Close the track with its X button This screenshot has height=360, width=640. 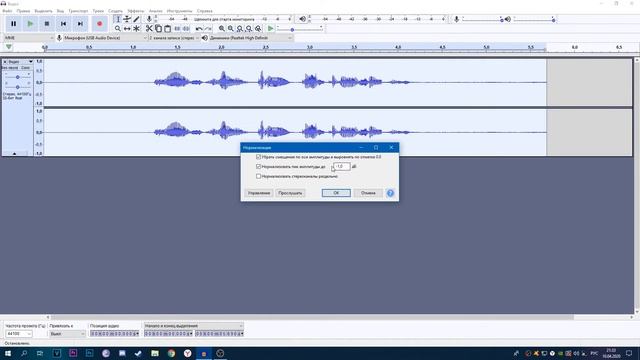tap(5, 62)
